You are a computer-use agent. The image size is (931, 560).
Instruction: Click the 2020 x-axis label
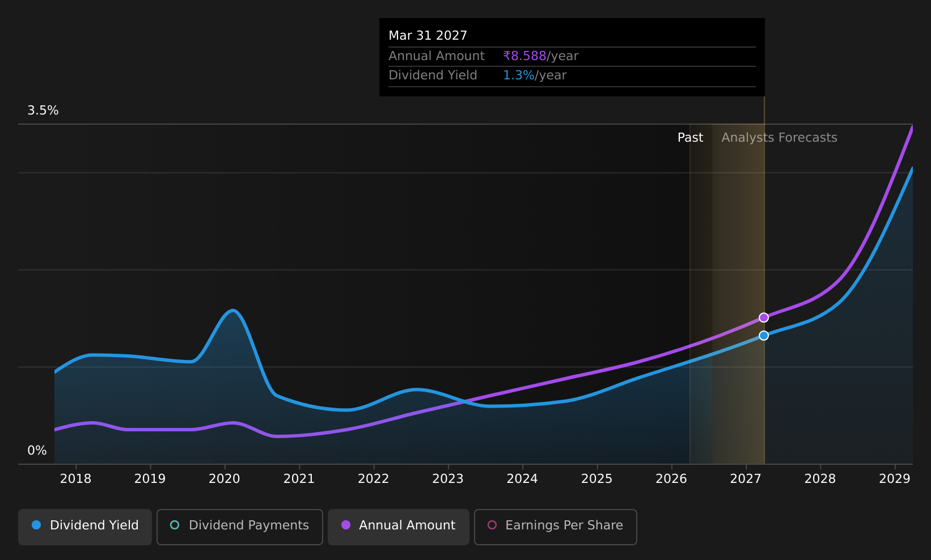pyautogui.click(x=225, y=479)
